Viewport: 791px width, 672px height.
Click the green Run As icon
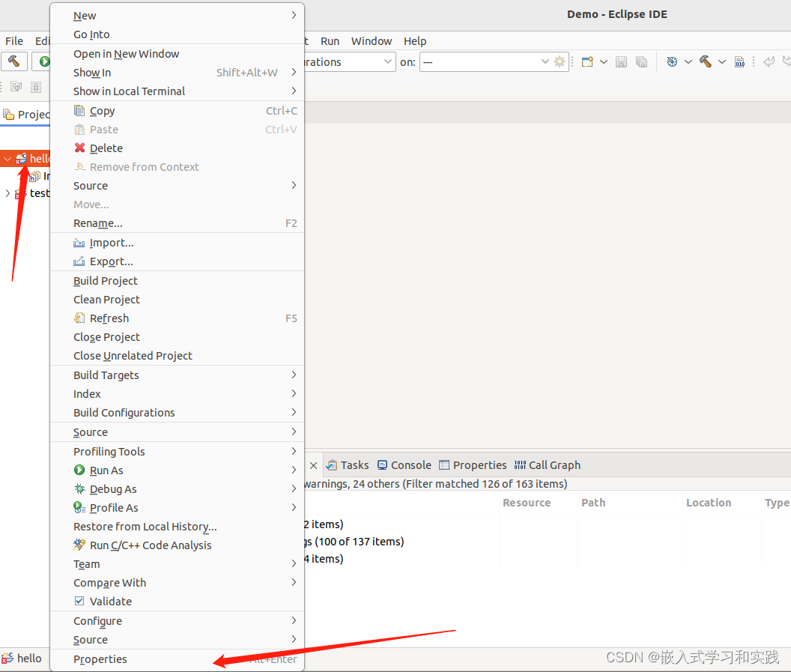click(79, 470)
